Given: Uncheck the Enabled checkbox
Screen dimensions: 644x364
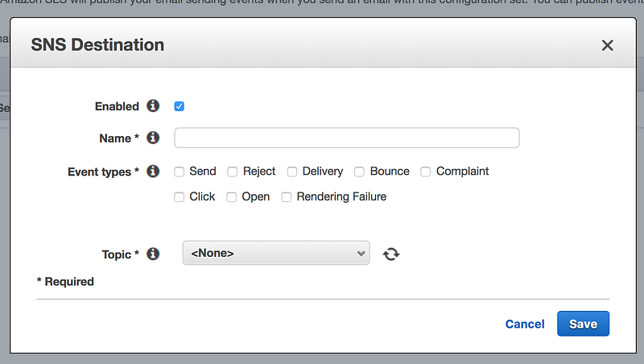Looking at the screenshot, I should (180, 106).
